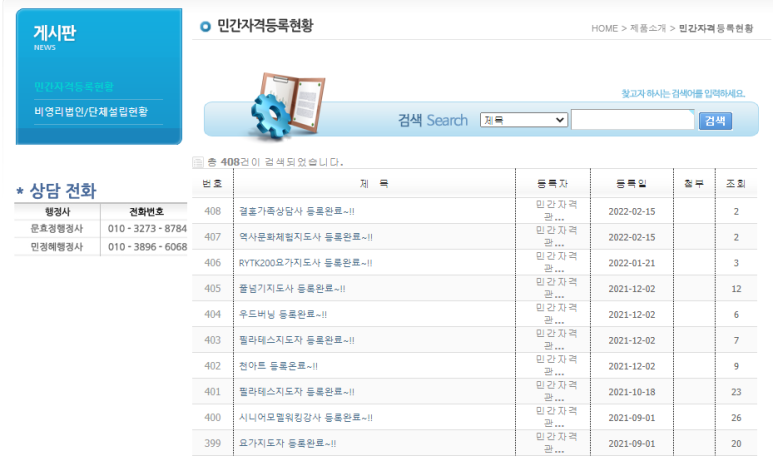This screenshot has height=461, width=773.
Task: Open the 제목 search field dropdown
Action: point(523,120)
